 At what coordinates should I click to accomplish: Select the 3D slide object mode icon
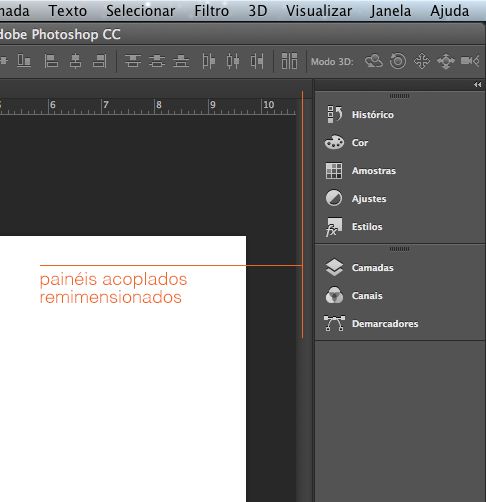pyautogui.click(x=446, y=61)
